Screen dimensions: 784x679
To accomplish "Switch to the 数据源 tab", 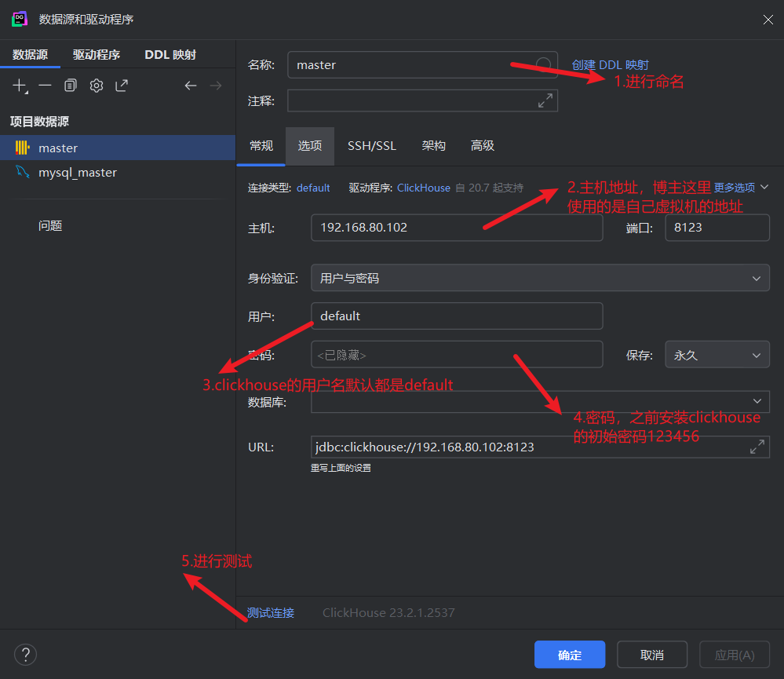I will pos(30,54).
